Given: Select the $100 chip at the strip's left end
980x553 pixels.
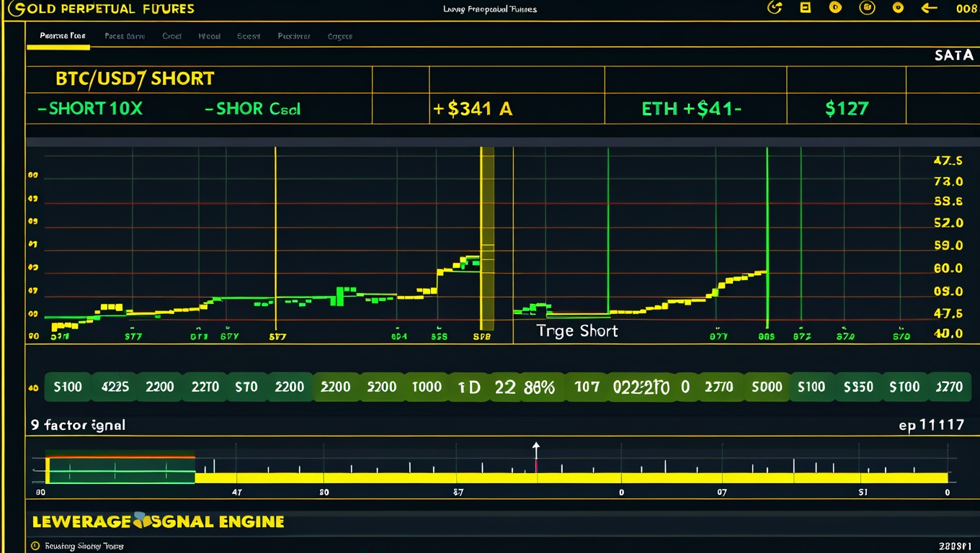Looking at the screenshot, I should 68,387.
